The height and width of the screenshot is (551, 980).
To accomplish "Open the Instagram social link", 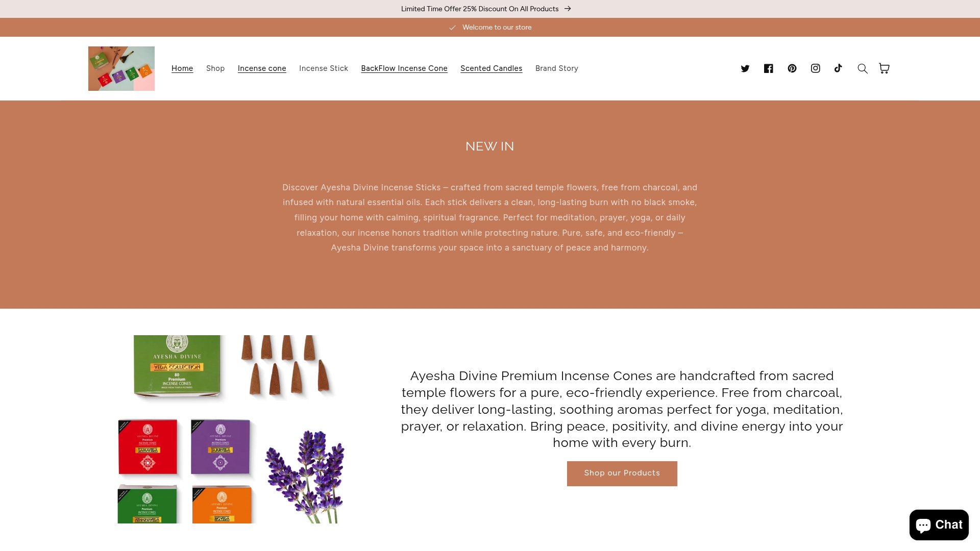I will coord(816,68).
